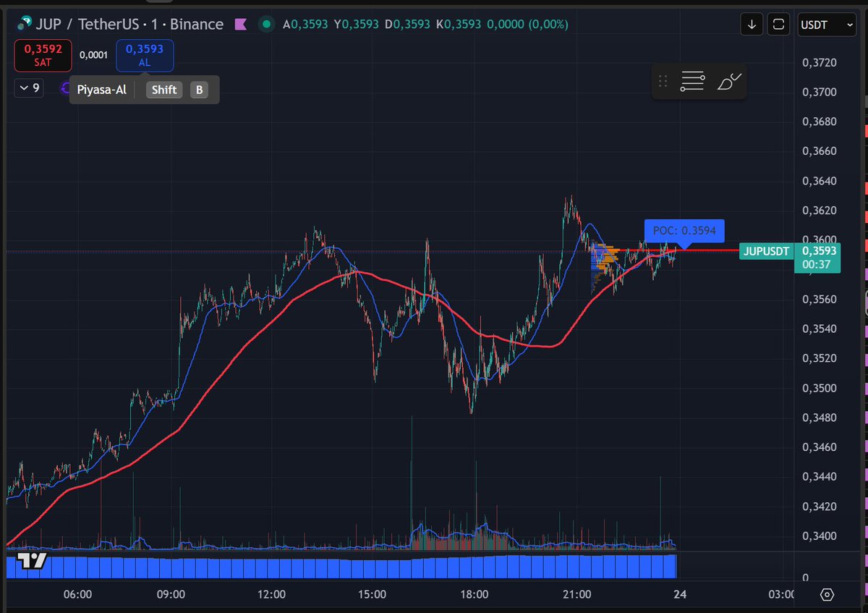868x613 pixels.
Task: Click the 15:00 time axis label
Action: 372,594
